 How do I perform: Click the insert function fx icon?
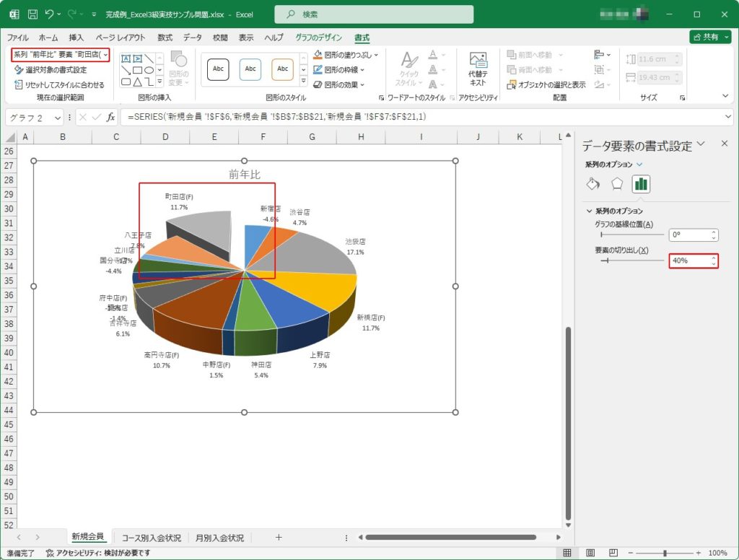(110, 117)
